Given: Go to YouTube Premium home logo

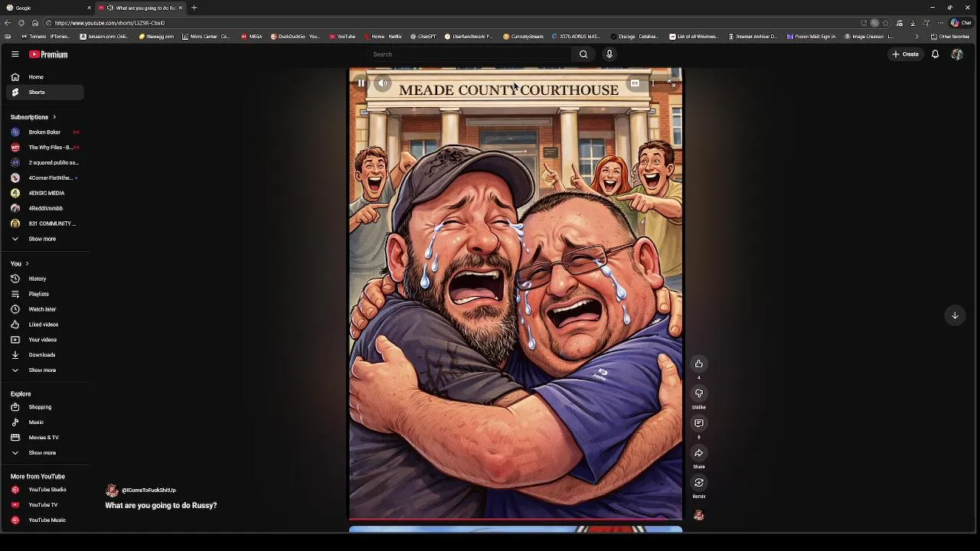Looking at the screenshot, I should [x=48, y=54].
